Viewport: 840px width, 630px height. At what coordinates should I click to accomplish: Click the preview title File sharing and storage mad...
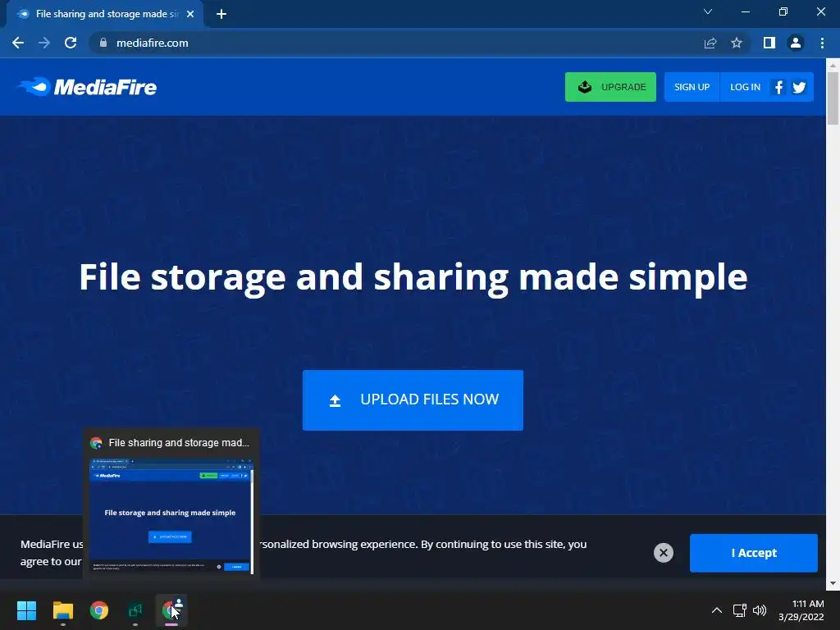point(179,442)
